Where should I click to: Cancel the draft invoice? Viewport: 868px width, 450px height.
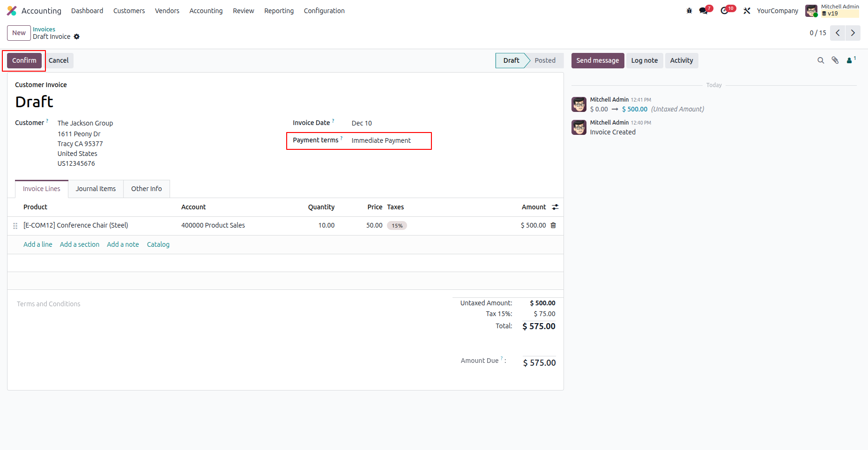coord(59,60)
